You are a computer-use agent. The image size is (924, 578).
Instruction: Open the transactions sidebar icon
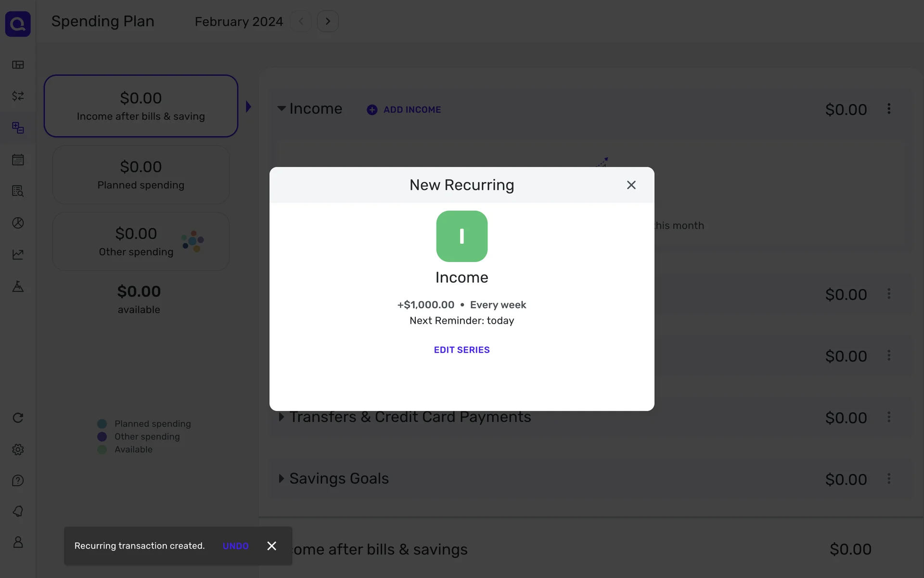point(18,96)
